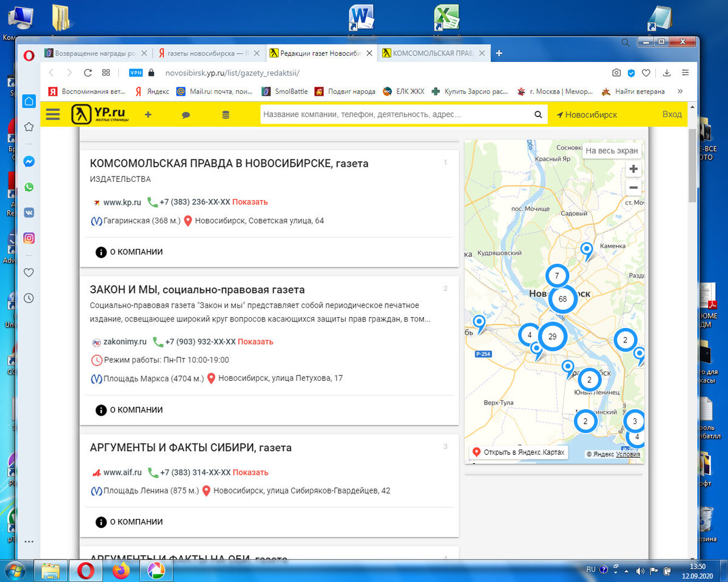Add page to bookmarks with the heart icon

[x=646, y=73]
